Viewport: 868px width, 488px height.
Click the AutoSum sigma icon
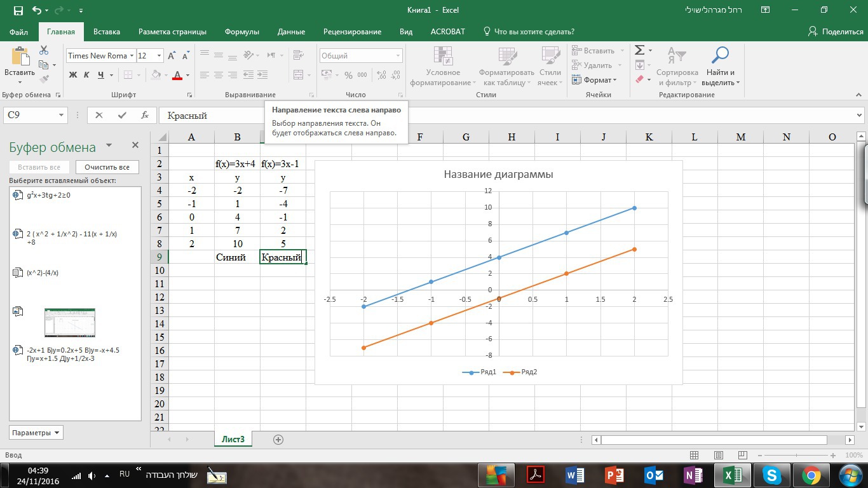(640, 50)
